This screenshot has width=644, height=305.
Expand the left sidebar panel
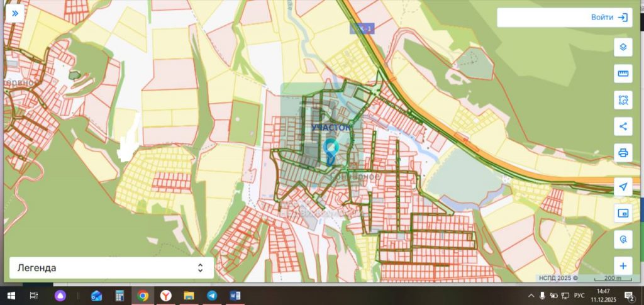[x=15, y=13]
